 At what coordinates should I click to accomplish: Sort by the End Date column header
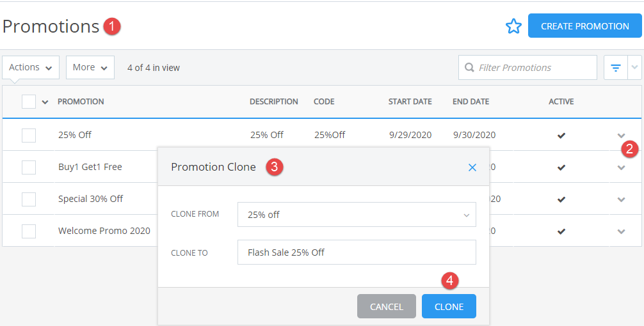click(x=471, y=102)
